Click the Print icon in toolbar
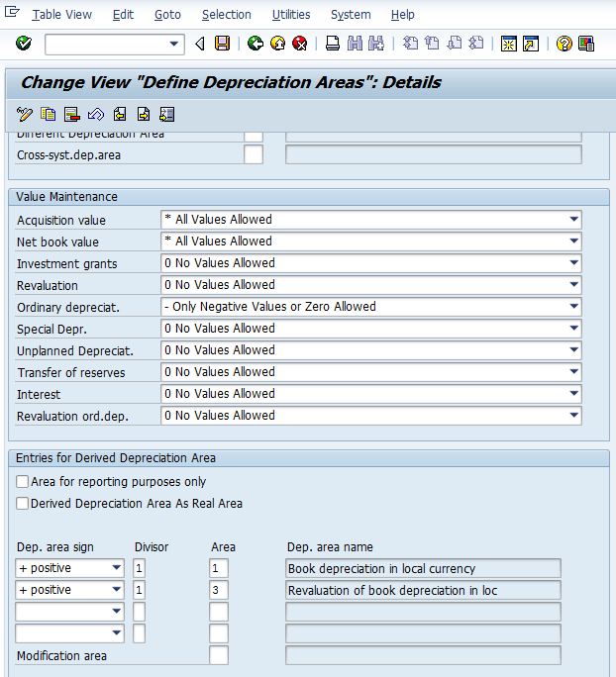The width and height of the screenshot is (616, 677). pyautogui.click(x=333, y=44)
